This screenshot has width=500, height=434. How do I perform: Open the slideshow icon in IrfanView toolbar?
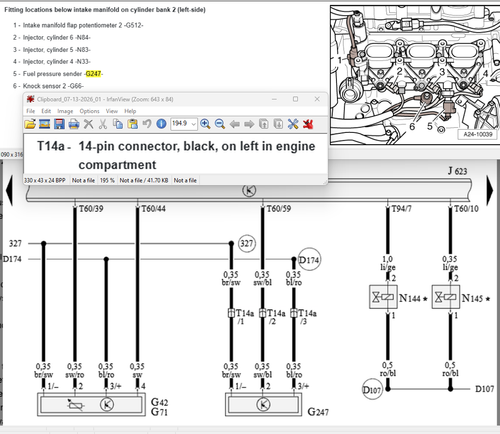44,124
